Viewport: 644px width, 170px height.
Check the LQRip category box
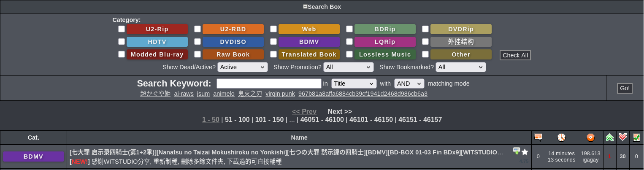coord(349,41)
